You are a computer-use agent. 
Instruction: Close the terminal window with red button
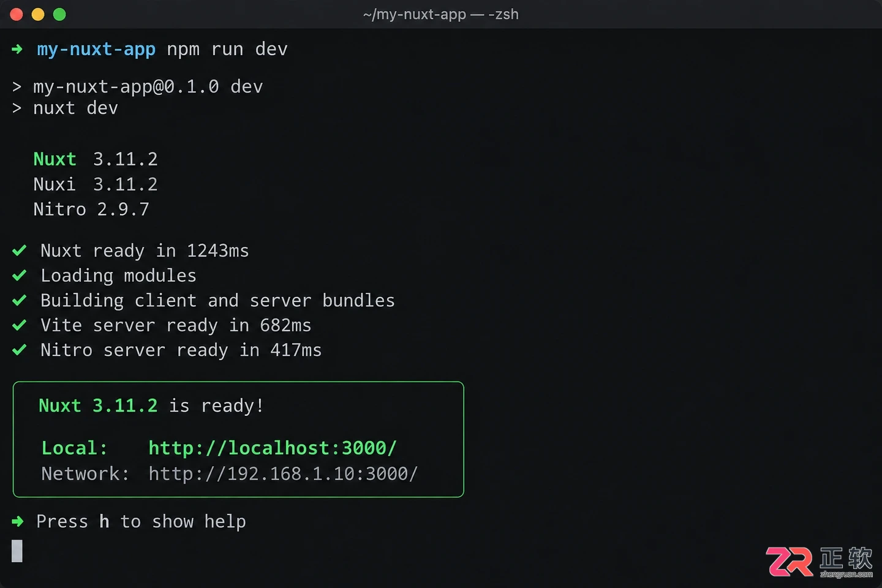point(17,14)
